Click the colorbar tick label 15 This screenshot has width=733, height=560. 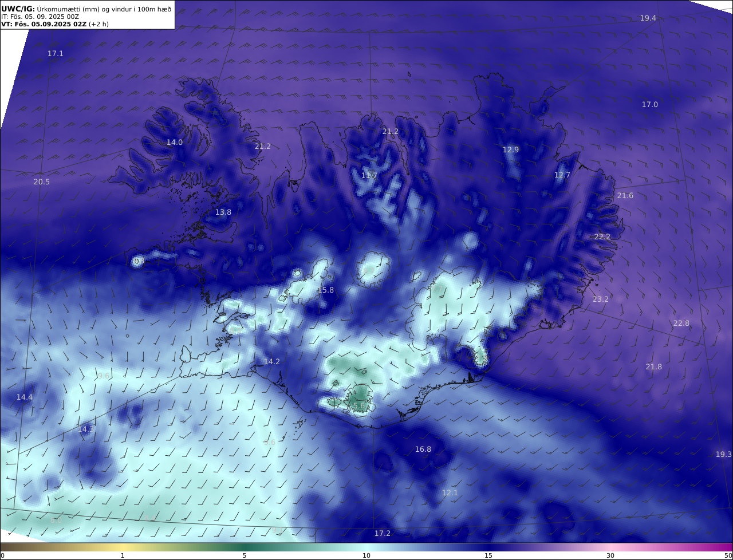(488, 555)
